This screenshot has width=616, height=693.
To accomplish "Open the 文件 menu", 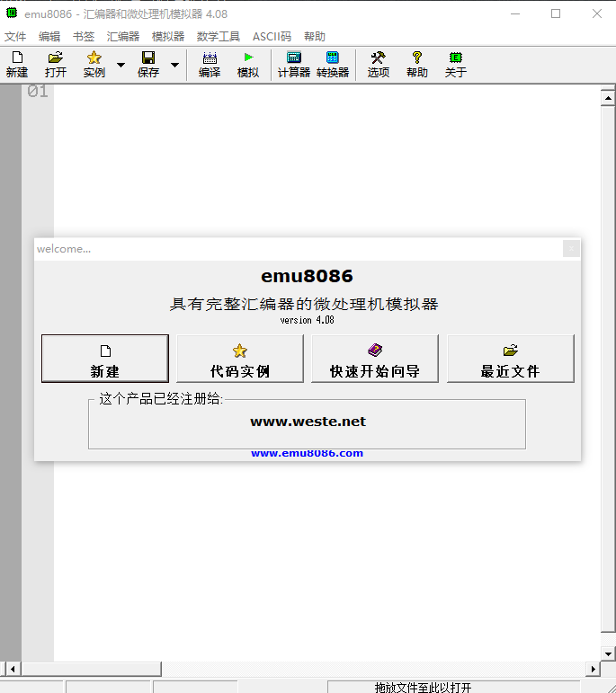I will [x=15, y=37].
